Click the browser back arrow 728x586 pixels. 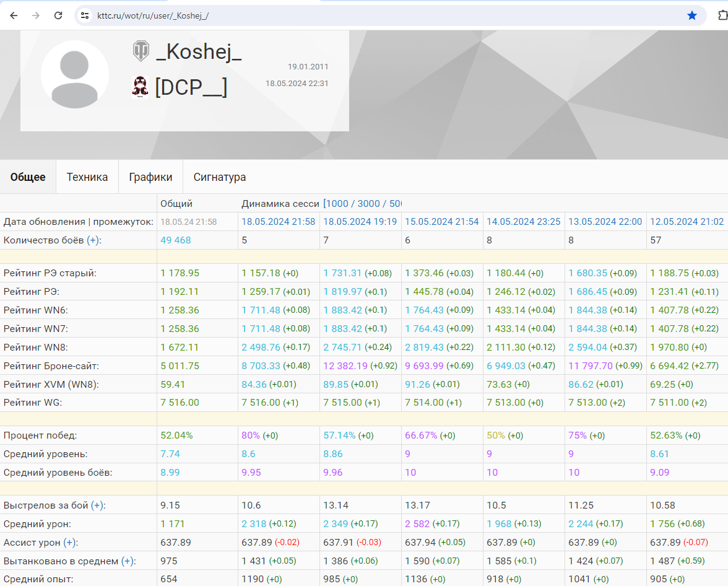tap(14, 15)
